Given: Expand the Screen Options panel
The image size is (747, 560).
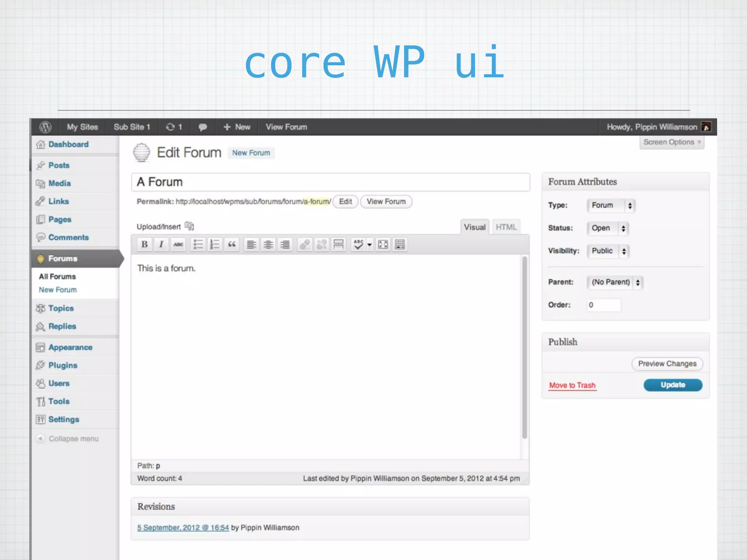Looking at the screenshot, I should 672,142.
